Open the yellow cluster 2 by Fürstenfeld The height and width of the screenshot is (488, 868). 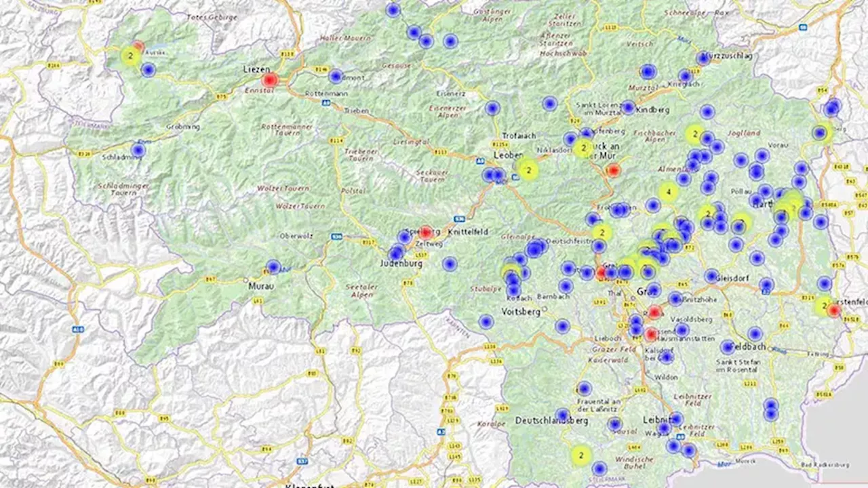[823, 306]
